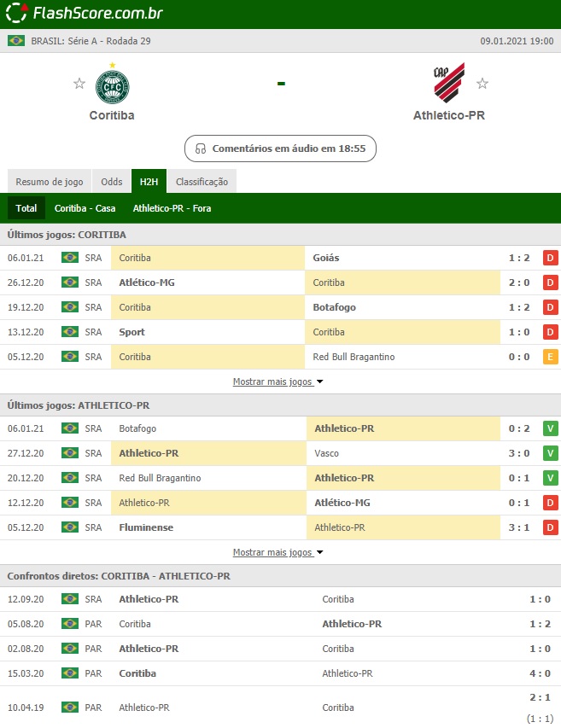Screen dimensions: 561x728
Task: Click the PAR label in the 05.08.20 row
Action: coord(93,624)
